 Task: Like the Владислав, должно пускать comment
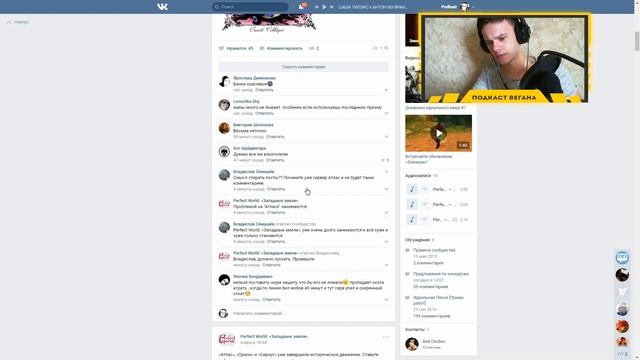[x=386, y=265]
